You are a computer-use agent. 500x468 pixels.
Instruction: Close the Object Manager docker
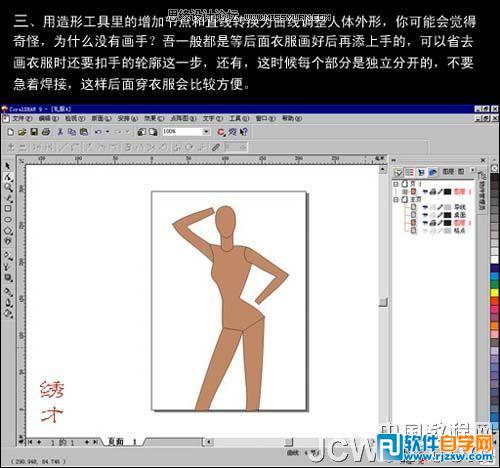click(483, 160)
